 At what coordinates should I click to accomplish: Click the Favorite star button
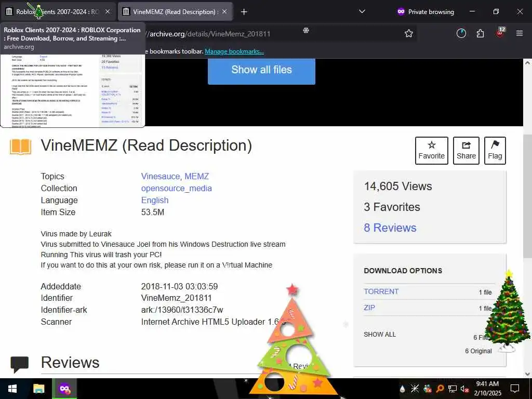click(432, 151)
